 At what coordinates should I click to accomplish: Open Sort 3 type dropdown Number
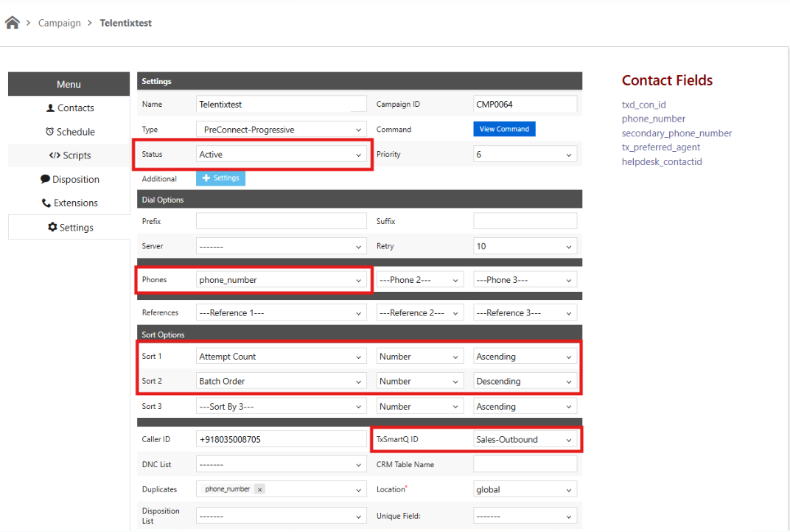pyautogui.click(x=420, y=407)
